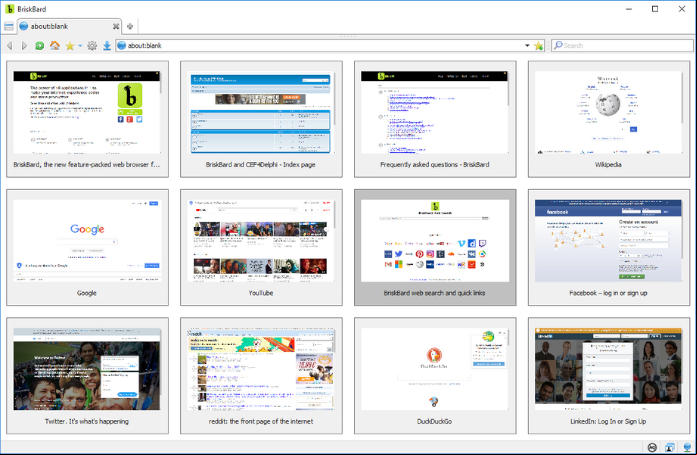Click 'Facebook – log in or sign up' caption
The image size is (697, 455).
608,293
